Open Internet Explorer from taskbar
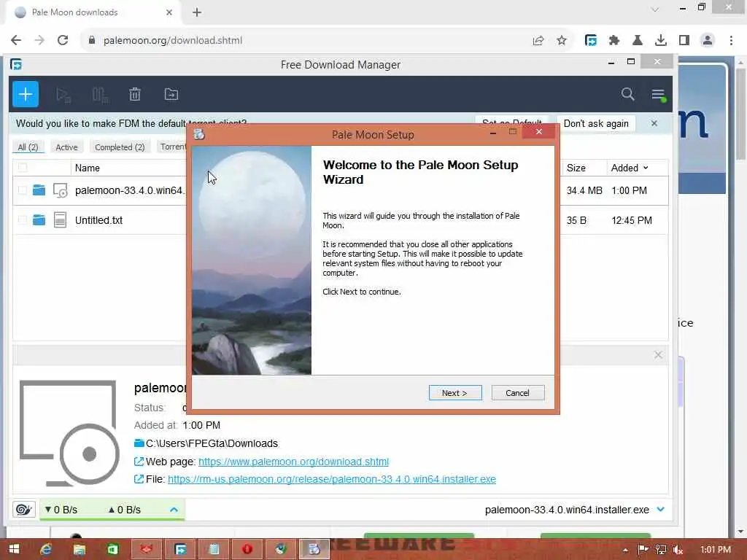 point(46,550)
